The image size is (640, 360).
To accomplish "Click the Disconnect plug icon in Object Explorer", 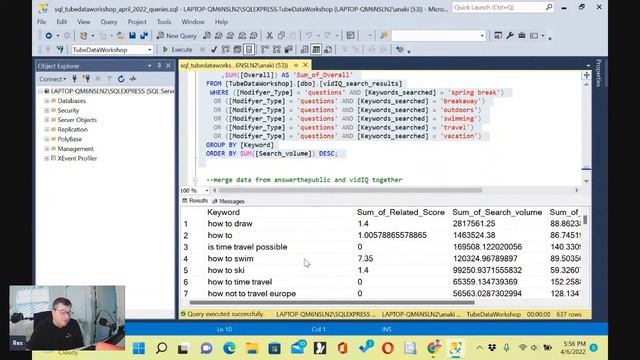I will click(86, 79).
